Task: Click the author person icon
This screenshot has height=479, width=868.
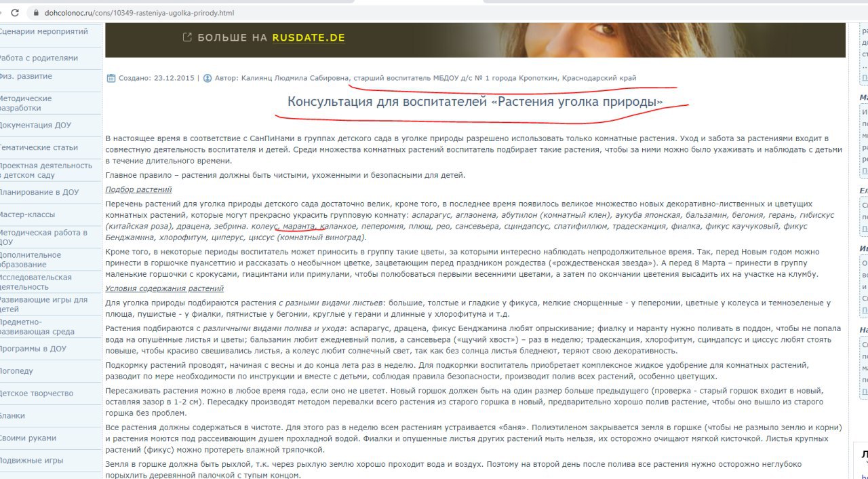Action: [208, 78]
